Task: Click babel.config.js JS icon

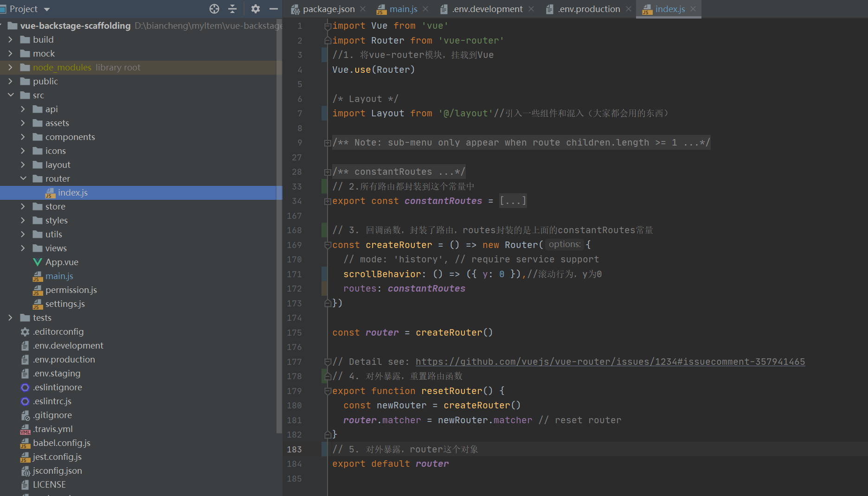Action: [x=25, y=443]
